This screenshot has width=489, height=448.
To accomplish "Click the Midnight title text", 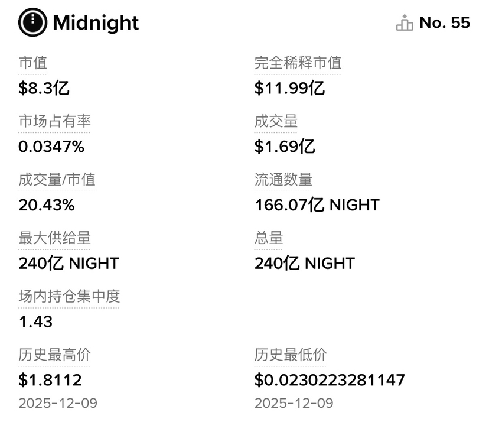I will 96,23.
